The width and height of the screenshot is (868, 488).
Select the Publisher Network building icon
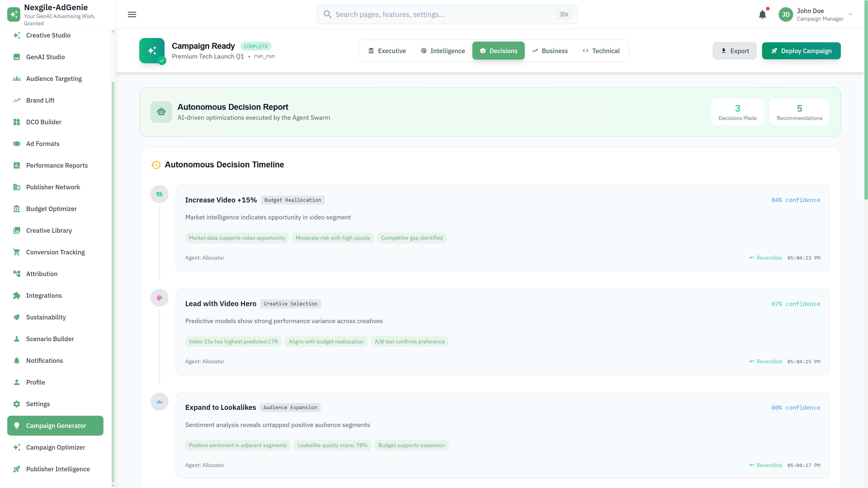click(x=17, y=187)
